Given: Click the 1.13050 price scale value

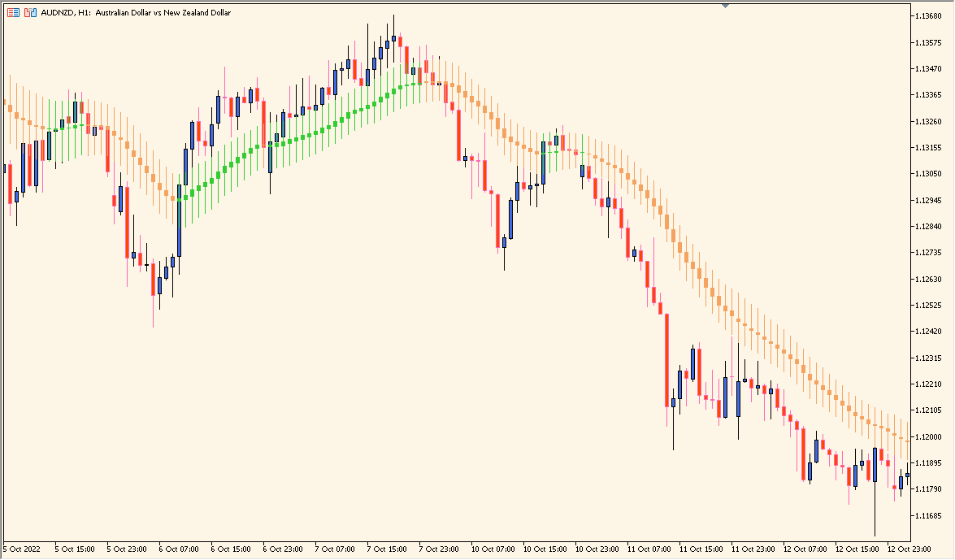Looking at the screenshot, I should click(930, 174).
